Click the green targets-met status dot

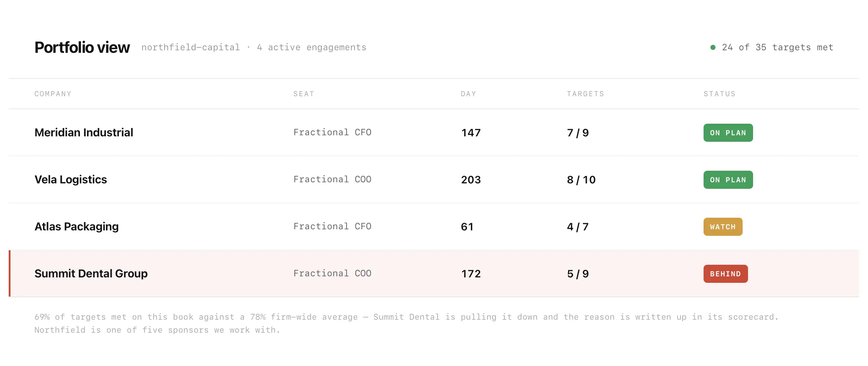[x=713, y=47]
